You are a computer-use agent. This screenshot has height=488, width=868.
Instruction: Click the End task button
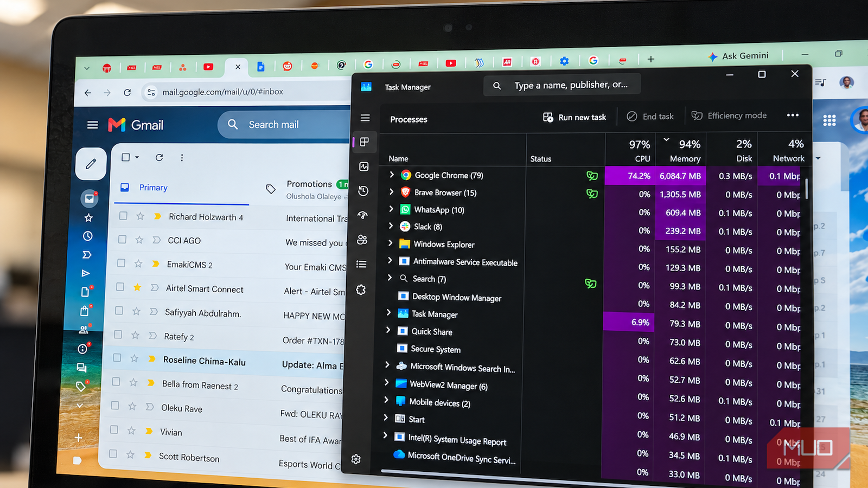click(650, 117)
